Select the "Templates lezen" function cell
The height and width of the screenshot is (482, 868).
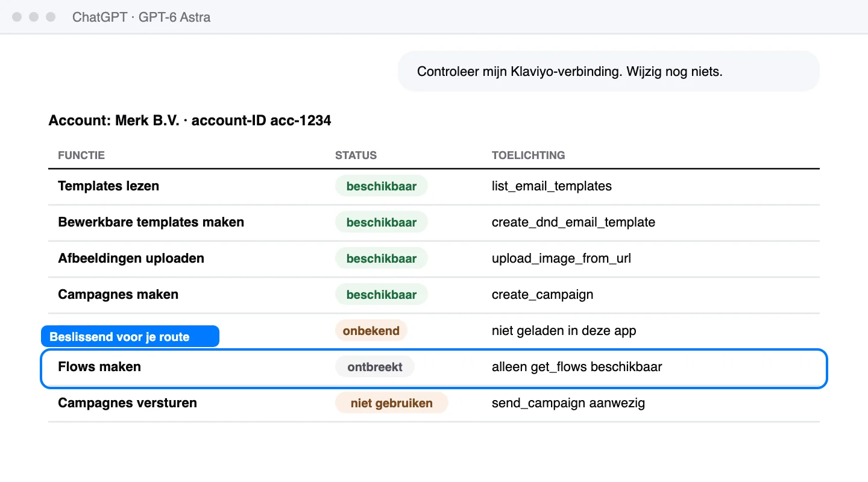pyautogui.click(x=108, y=186)
